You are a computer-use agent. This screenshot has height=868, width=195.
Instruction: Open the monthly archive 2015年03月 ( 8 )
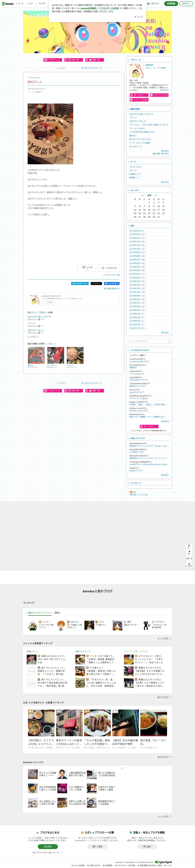[x=137, y=231]
